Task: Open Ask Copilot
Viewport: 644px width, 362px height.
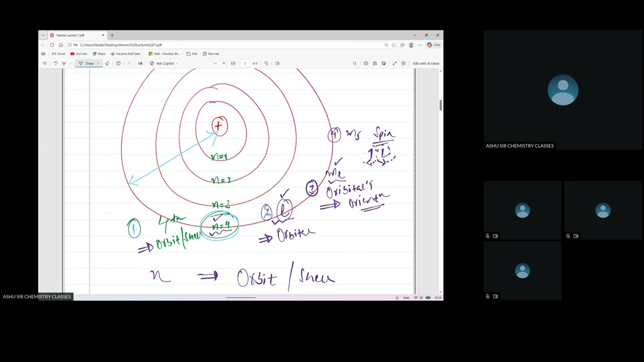Action: point(162,63)
